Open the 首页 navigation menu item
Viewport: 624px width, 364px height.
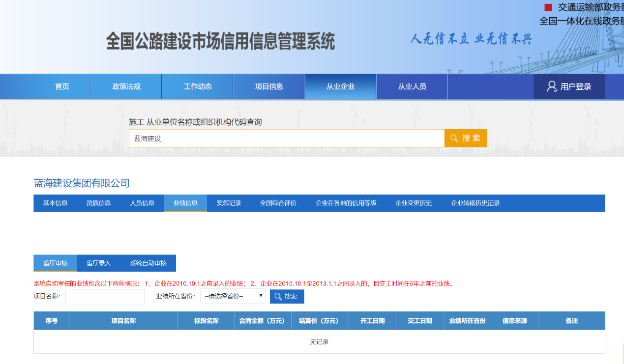coord(62,86)
